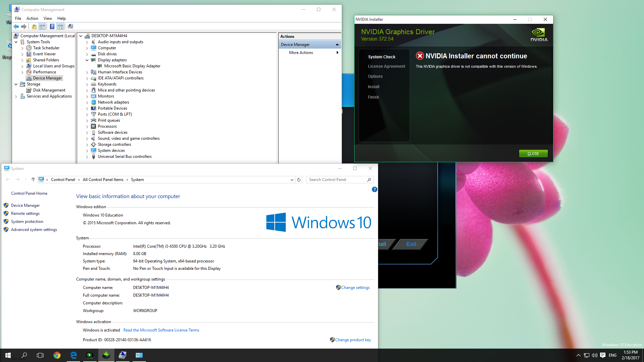644x362 pixels.
Task: Select Services and Applications tree node
Action: [49, 96]
